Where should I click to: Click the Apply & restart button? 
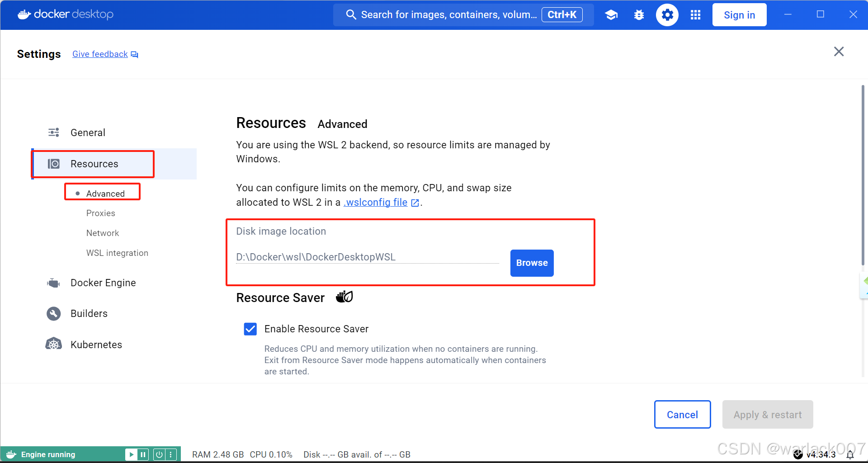pyautogui.click(x=768, y=415)
